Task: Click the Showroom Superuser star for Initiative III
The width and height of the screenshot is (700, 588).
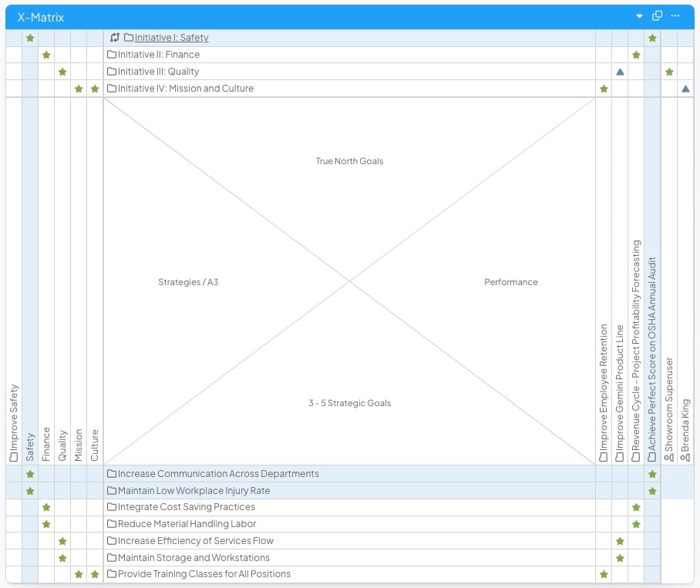Action: [669, 72]
